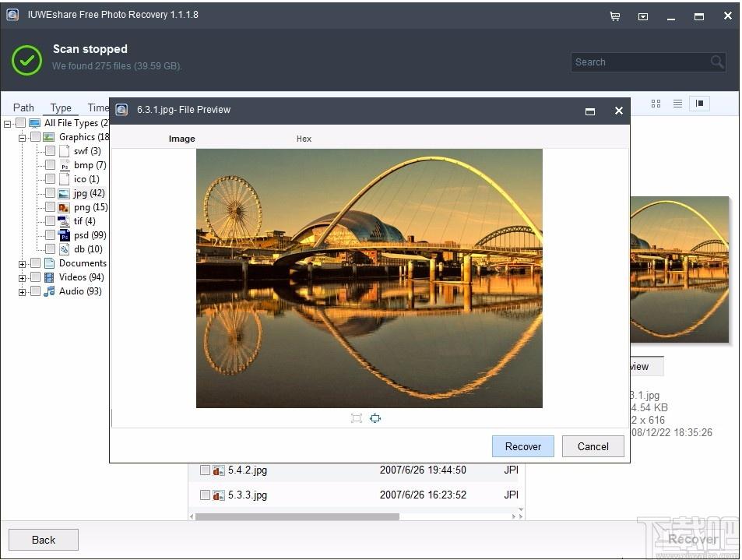The height and width of the screenshot is (560, 742).
Task: Click the Graphics category icon
Action: (49, 137)
